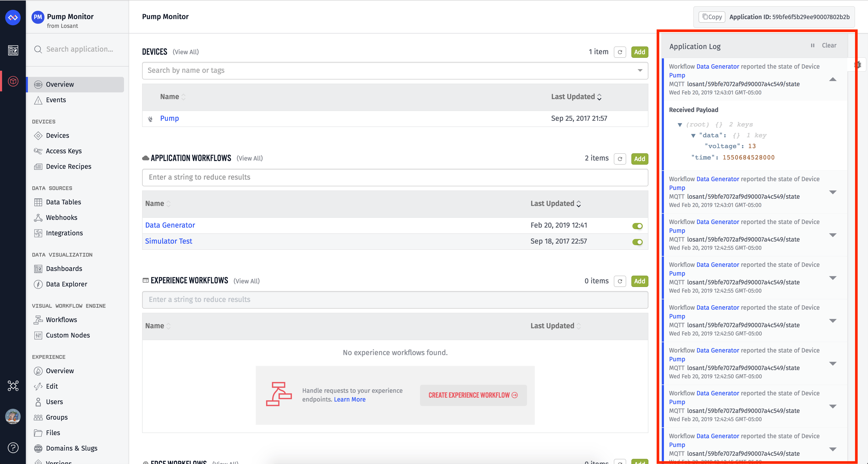Open the Simulator Test workflow link
This screenshot has width=868, height=464.
(x=168, y=241)
